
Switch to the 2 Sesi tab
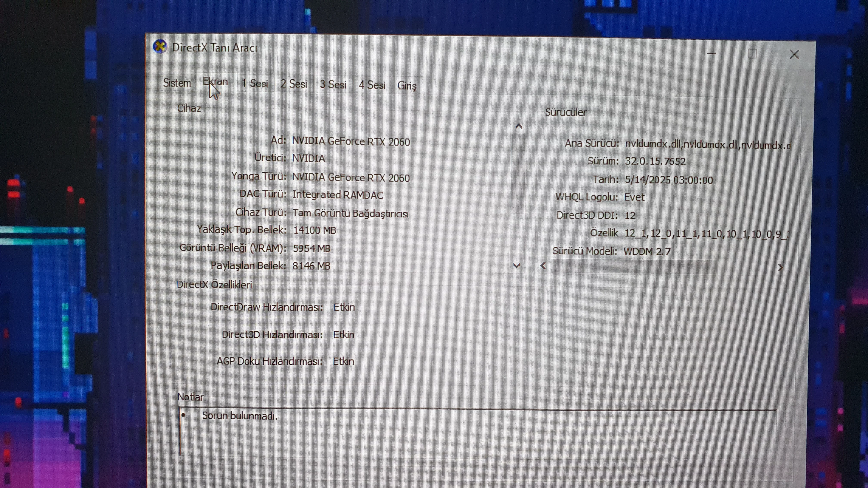point(293,84)
